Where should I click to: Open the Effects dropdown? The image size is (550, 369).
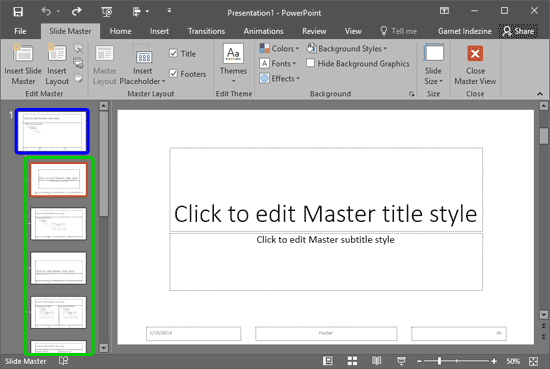tap(280, 78)
